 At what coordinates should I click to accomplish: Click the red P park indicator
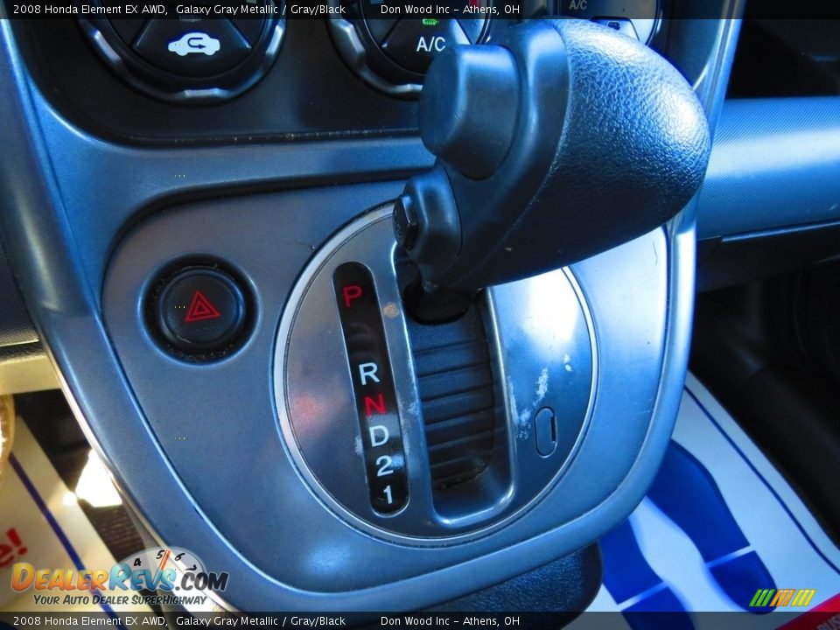tap(351, 296)
